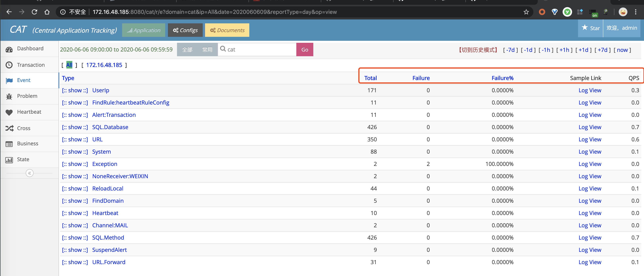Screen dimensions: 644x276
Task: Click the Cross shuffle icon
Action: [x=9, y=128]
